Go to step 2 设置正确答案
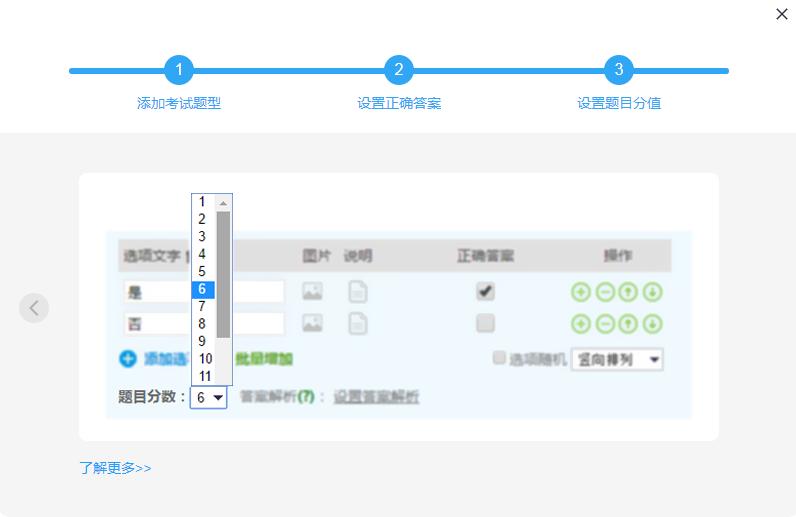The image size is (796, 517). pos(399,70)
